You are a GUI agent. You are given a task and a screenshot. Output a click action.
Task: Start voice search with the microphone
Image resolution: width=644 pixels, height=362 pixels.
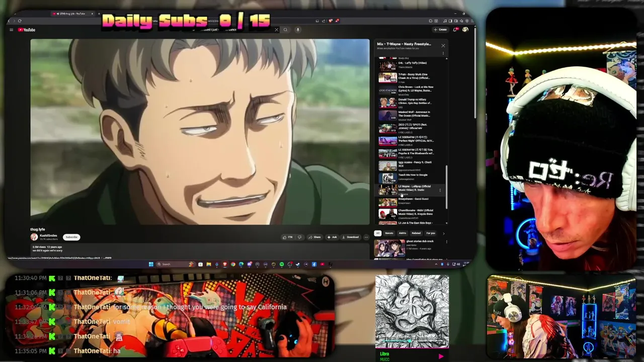pyautogui.click(x=298, y=30)
